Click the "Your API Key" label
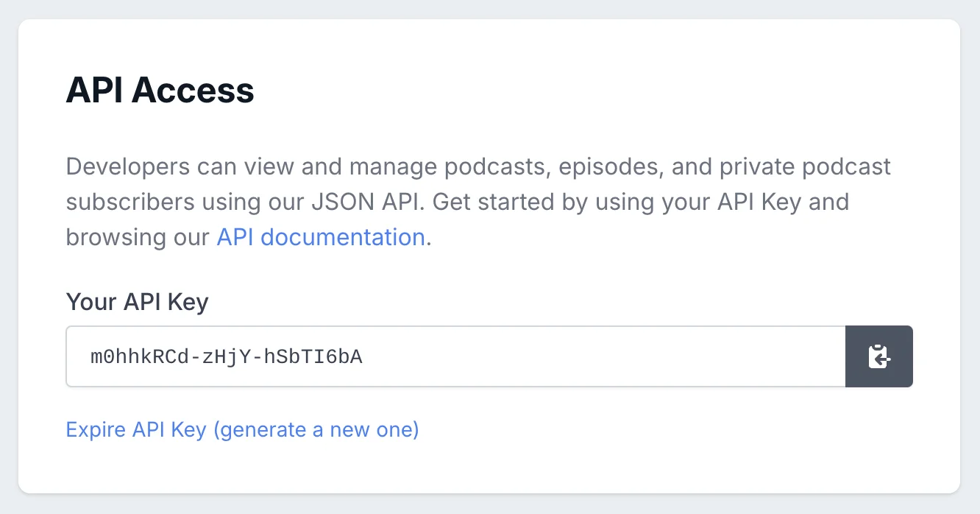Viewport: 980px width, 514px height. 138,302
